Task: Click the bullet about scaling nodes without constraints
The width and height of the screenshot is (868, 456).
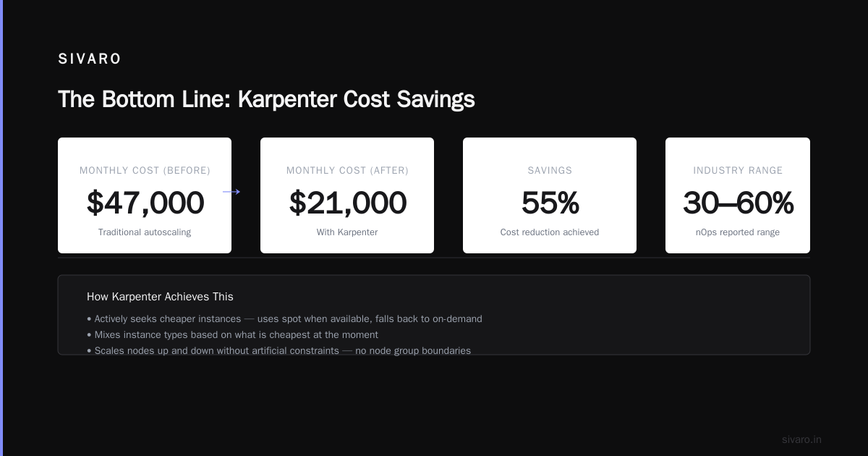Action: pos(278,350)
